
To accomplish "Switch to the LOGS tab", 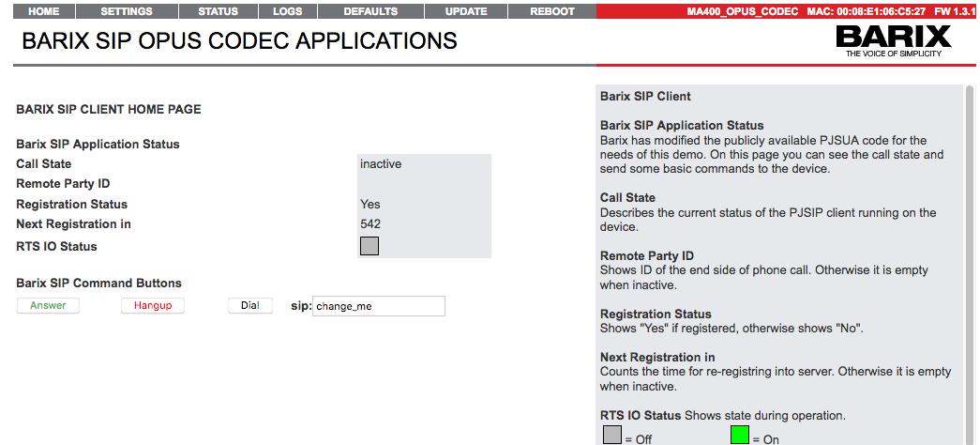I will point(287,11).
